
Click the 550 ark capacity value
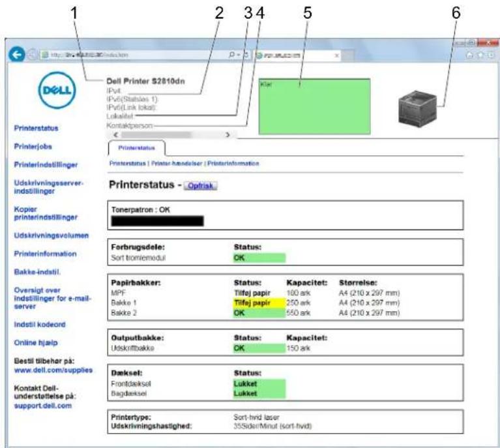[299, 313]
